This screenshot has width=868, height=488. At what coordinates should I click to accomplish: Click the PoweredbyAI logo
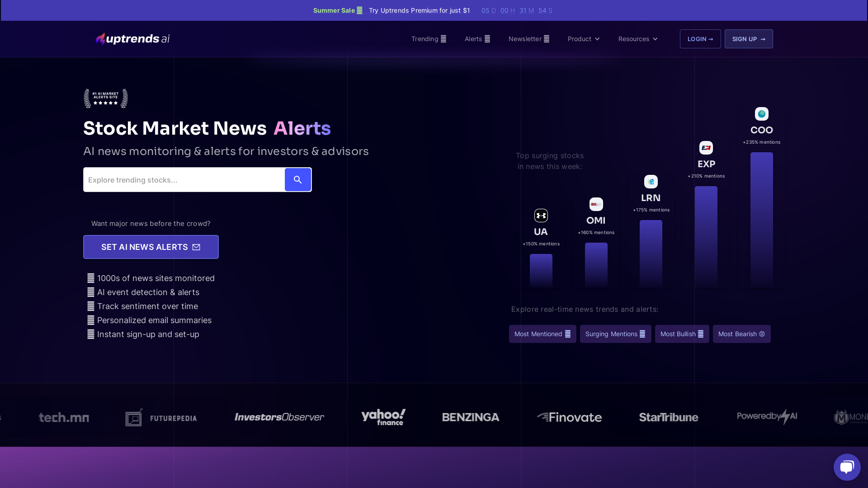(767, 417)
